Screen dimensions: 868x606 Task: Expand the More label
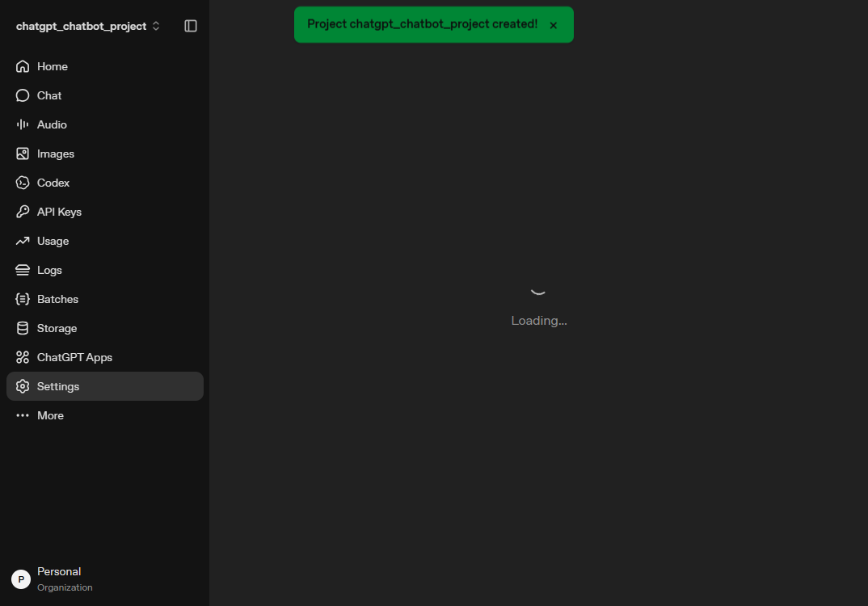coord(50,415)
